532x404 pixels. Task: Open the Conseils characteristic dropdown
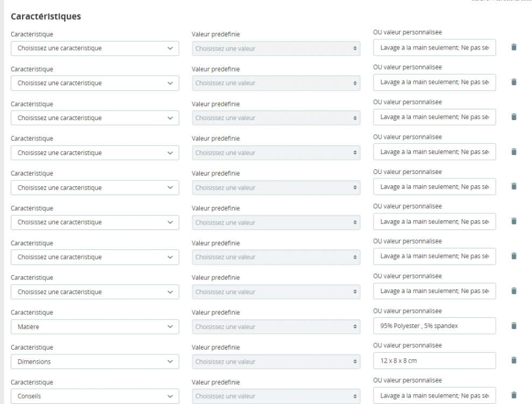tap(95, 396)
